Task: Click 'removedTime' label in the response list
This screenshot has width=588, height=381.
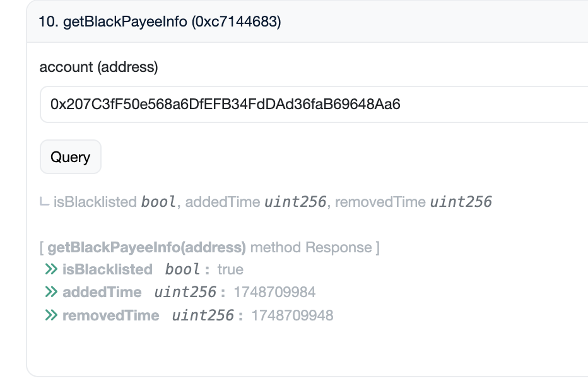Action: [110, 315]
